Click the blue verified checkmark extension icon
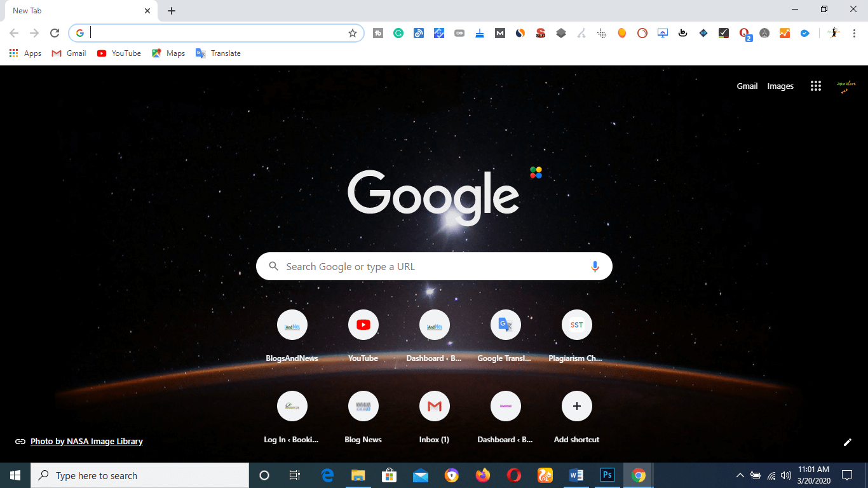Image resolution: width=868 pixels, height=488 pixels. coord(805,33)
